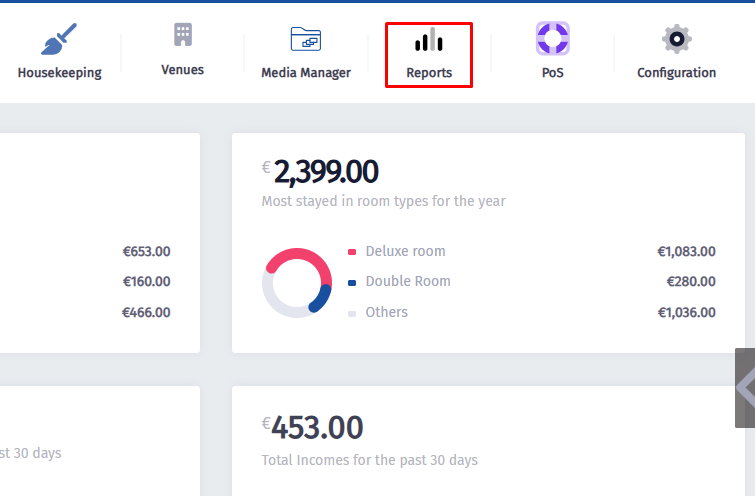This screenshot has height=496, width=755.
Task: Select the Others legend label
Action: (x=387, y=312)
